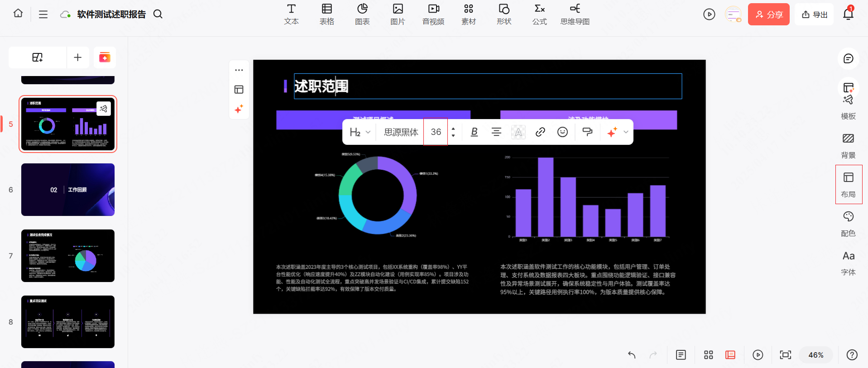
Task: Click the title text 述职范围
Action: click(321, 86)
